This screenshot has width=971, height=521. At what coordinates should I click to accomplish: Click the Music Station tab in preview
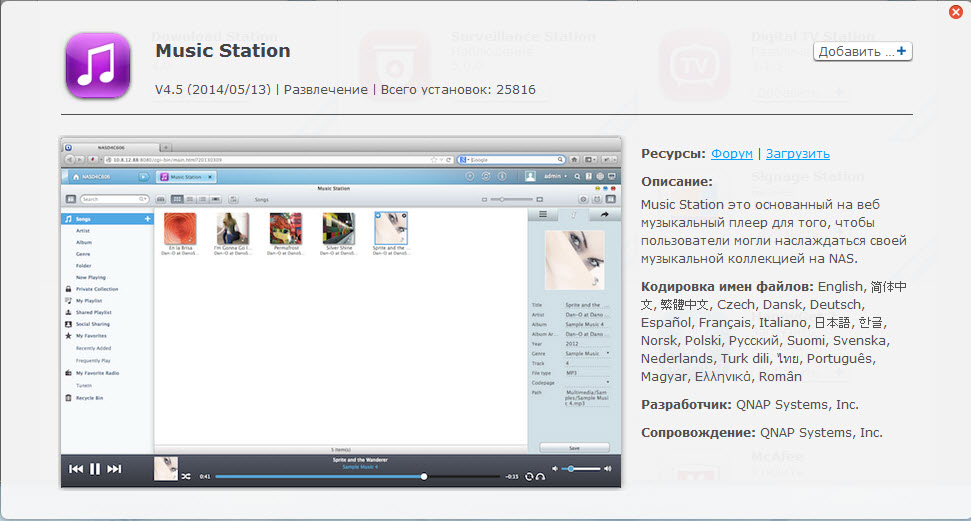pos(186,177)
